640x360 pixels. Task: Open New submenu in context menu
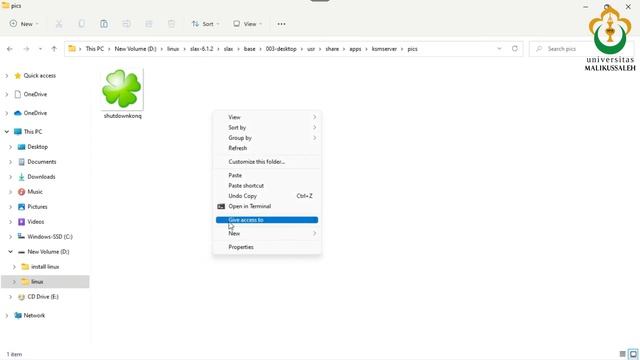(x=267, y=233)
